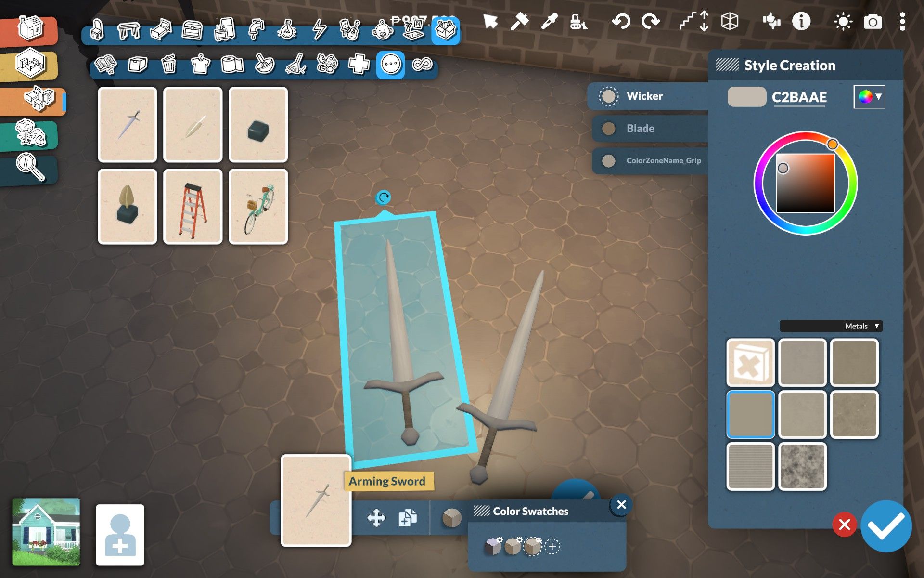Image resolution: width=924 pixels, height=578 pixels.
Task: Confirm style with blue checkmark
Action: [885, 526]
